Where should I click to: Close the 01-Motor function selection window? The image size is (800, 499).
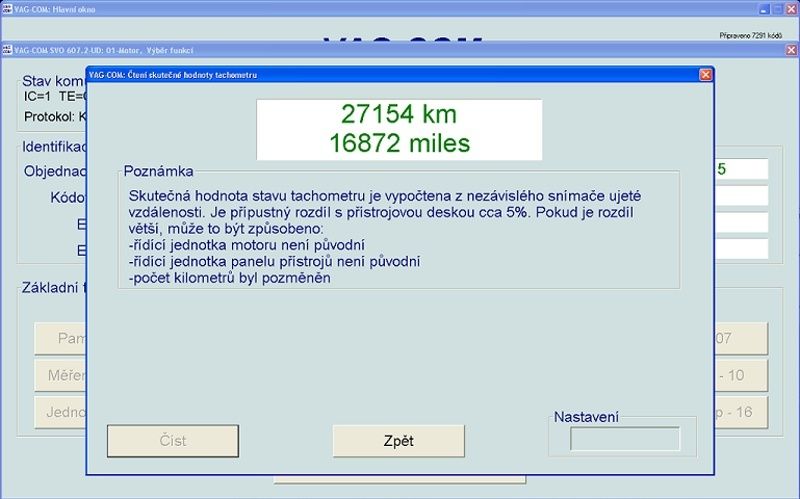pos(789,49)
